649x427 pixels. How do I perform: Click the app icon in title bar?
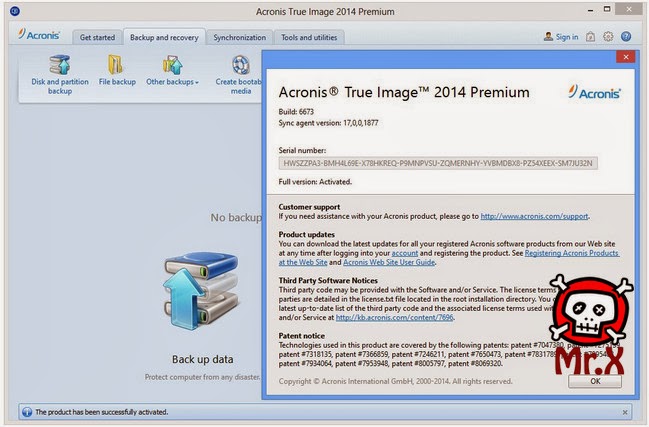point(15,11)
